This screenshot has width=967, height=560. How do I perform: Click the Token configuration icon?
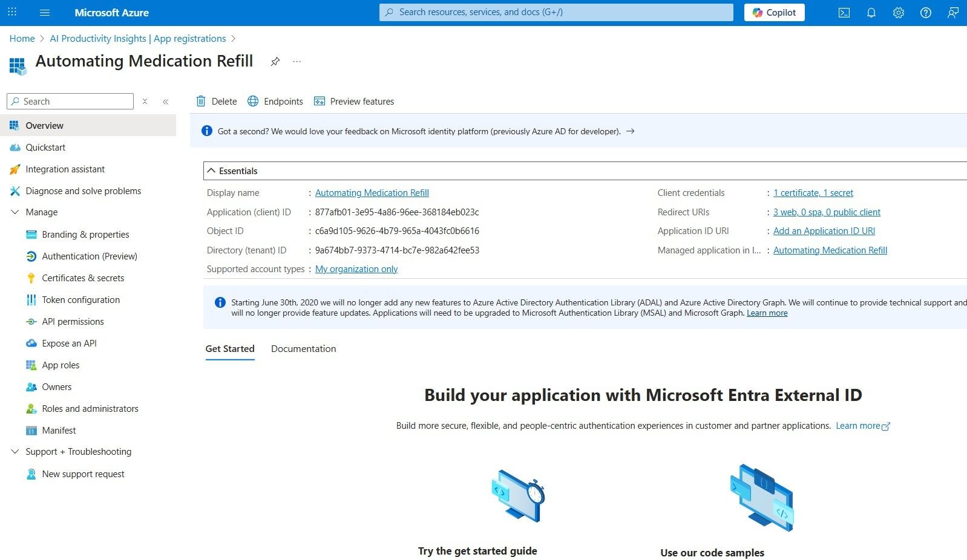pyautogui.click(x=31, y=300)
